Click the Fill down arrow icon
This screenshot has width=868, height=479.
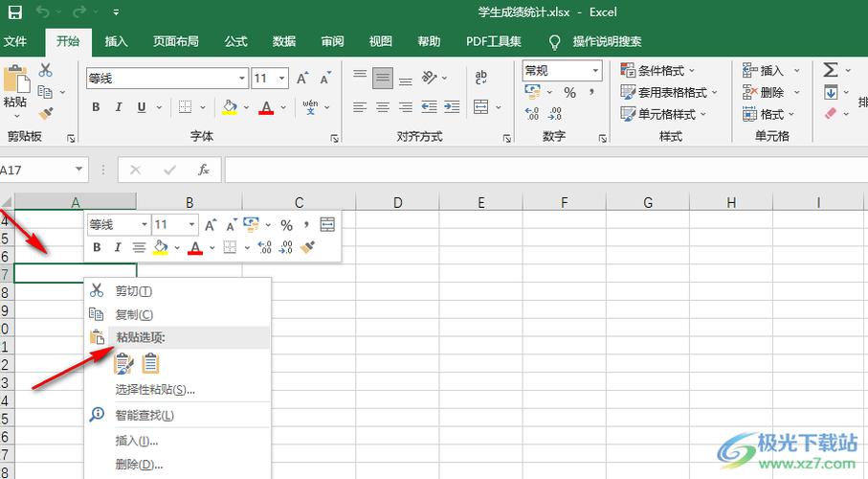831,92
